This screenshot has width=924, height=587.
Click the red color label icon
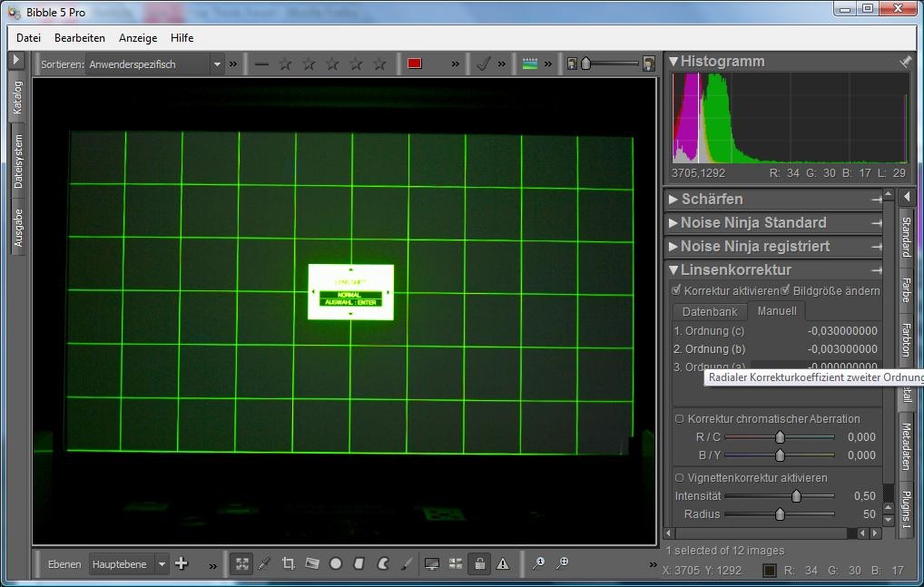click(x=415, y=64)
